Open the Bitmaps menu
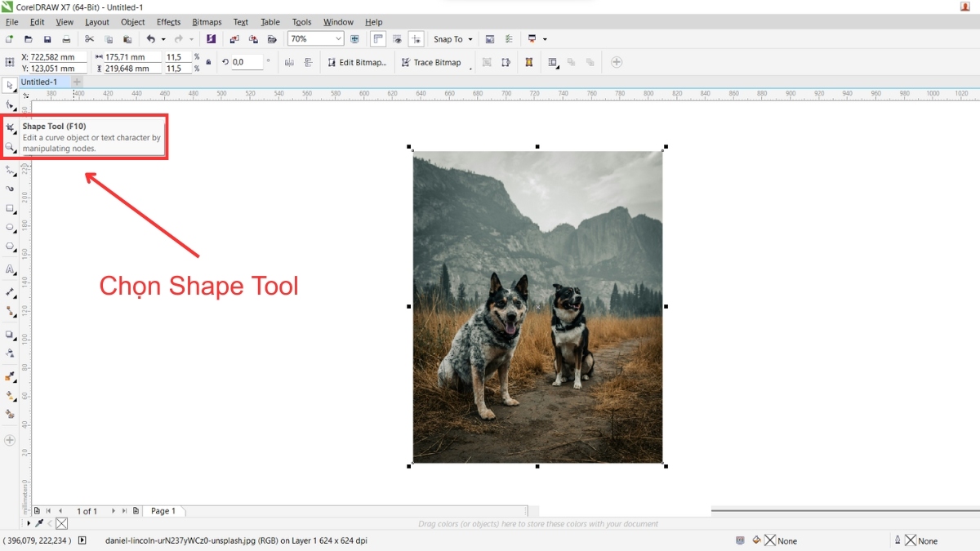This screenshot has width=980, height=551. click(x=207, y=22)
